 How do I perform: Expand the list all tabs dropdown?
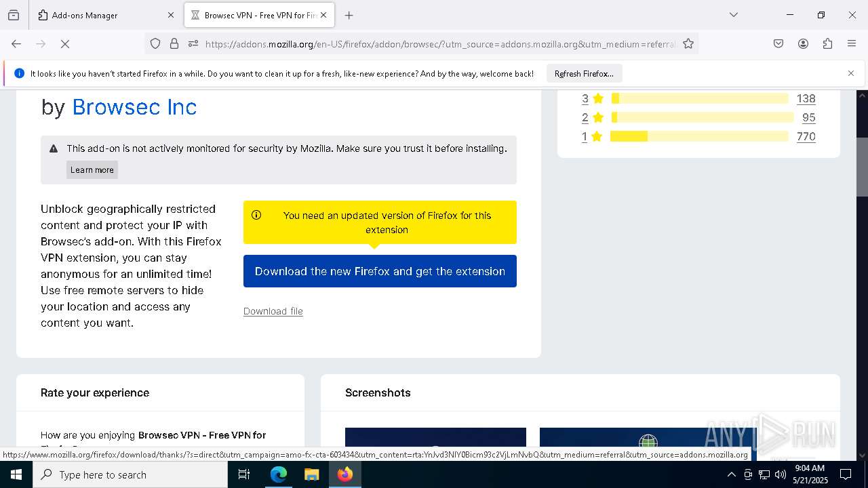coord(733,15)
